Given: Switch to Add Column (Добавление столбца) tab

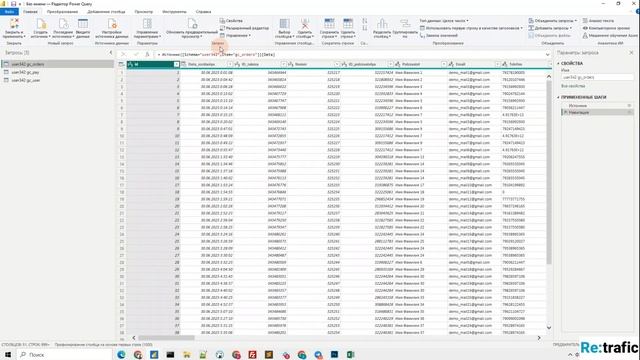Looking at the screenshot, I should point(106,12).
